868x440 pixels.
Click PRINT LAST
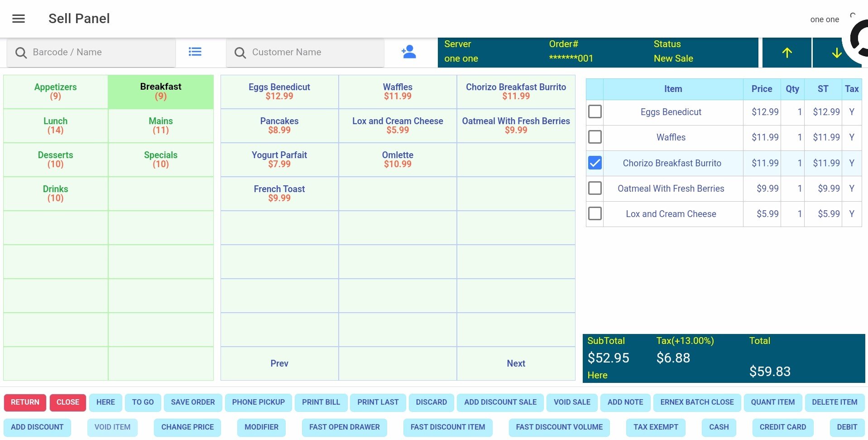[x=378, y=402]
